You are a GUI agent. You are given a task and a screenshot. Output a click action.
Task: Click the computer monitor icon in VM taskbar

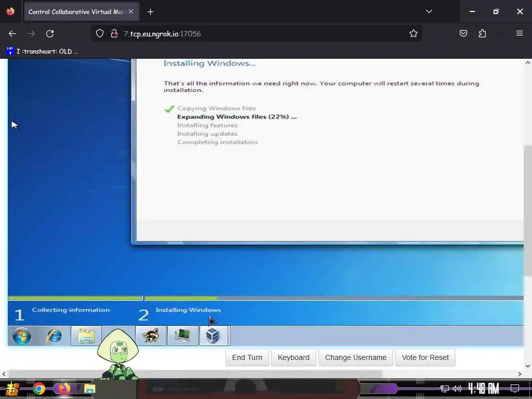click(182, 336)
